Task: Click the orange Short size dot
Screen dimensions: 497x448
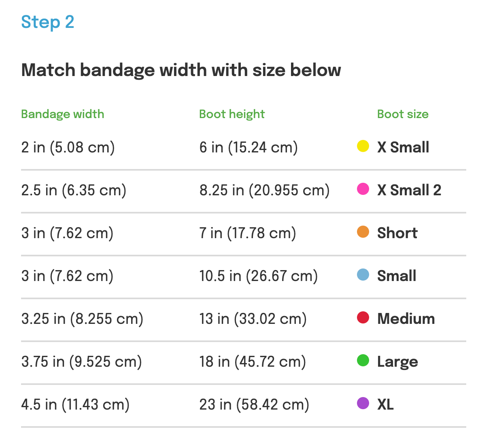Action: point(363,232)
